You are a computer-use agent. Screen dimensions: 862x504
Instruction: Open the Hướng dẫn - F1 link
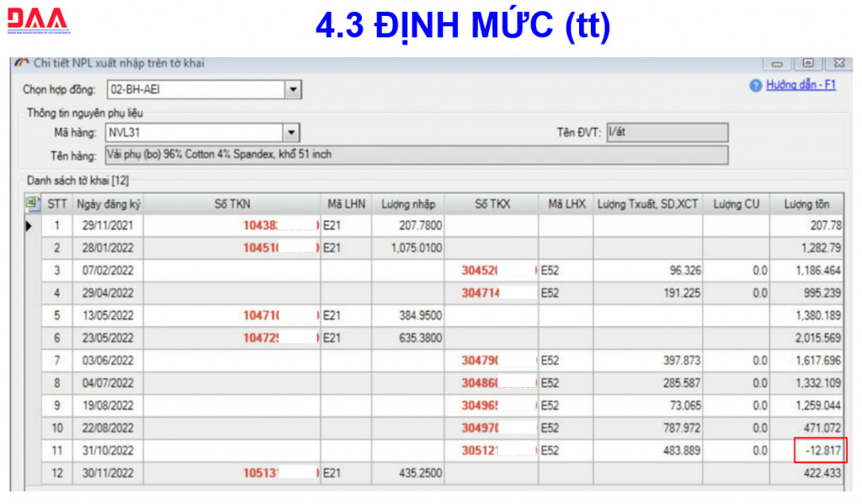tap(801, 86)
